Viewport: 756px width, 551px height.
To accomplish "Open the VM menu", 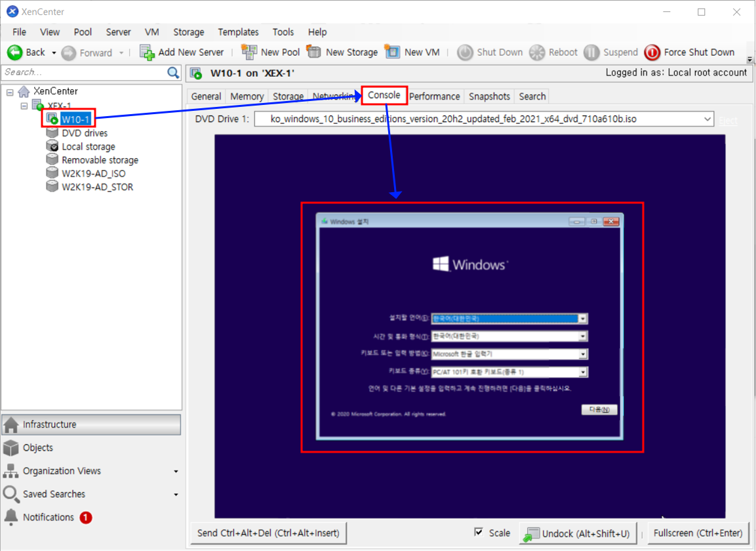I will pyautogui.click(x=152, y=32).
